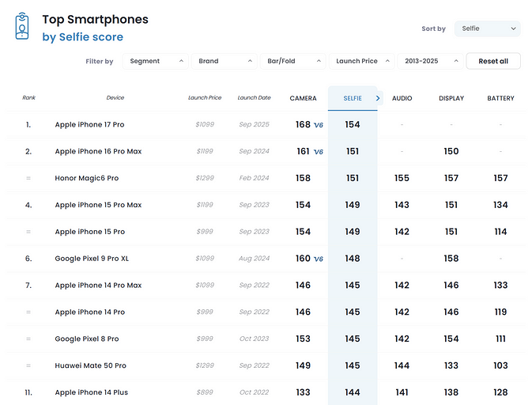Select the SELFIE column header
The height and width of the screenshot is (405, 532).
353,99
